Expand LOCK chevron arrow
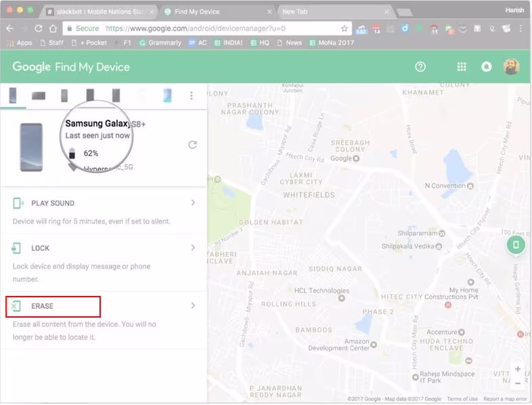The height and width of the screenshot is (405, 532). point(193,248)
